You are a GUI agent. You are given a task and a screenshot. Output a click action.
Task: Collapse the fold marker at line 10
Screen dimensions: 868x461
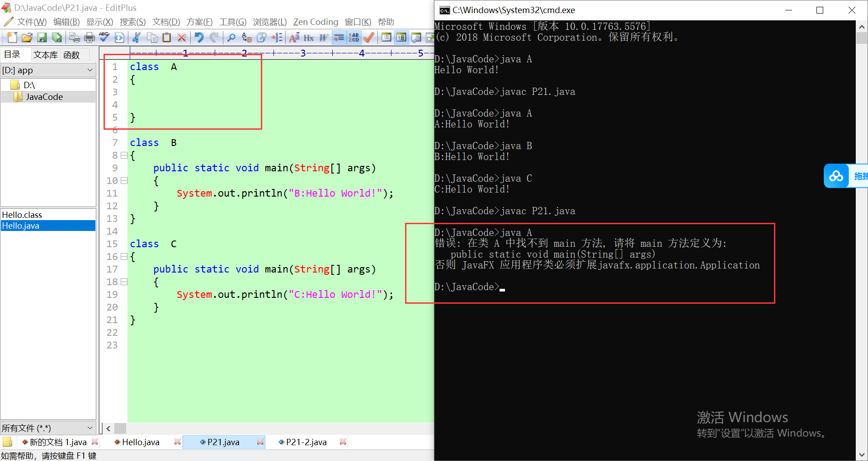124,180
